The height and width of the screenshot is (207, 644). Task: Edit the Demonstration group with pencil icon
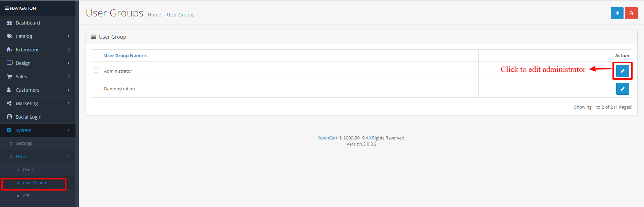pyautogui.click(x=623, y=89)
